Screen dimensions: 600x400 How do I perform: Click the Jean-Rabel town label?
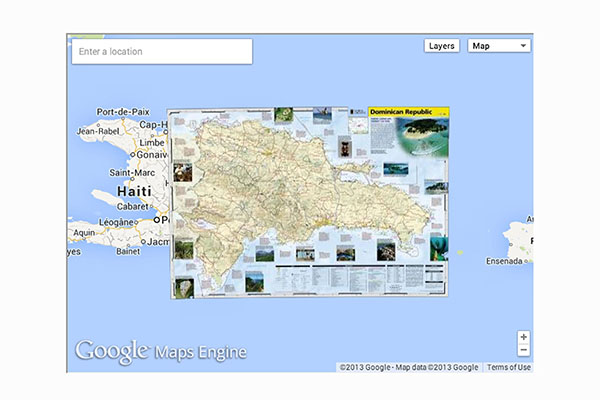[98, 131]
